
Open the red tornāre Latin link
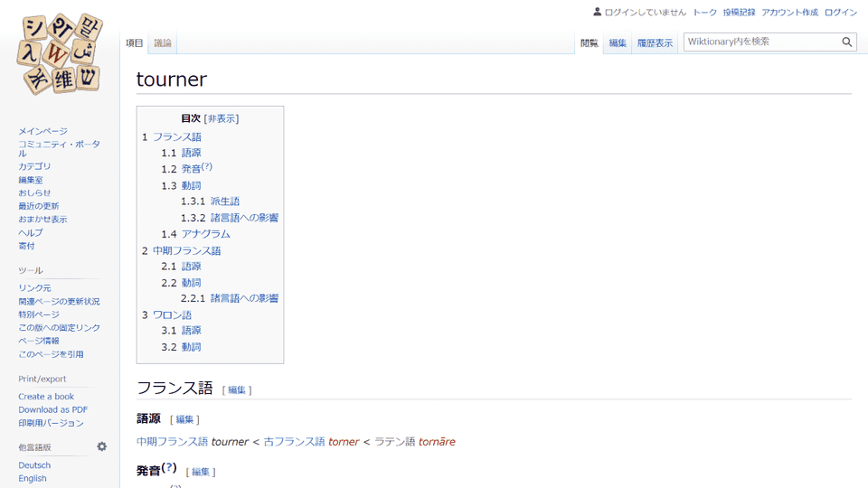click(x=437, y=442)
